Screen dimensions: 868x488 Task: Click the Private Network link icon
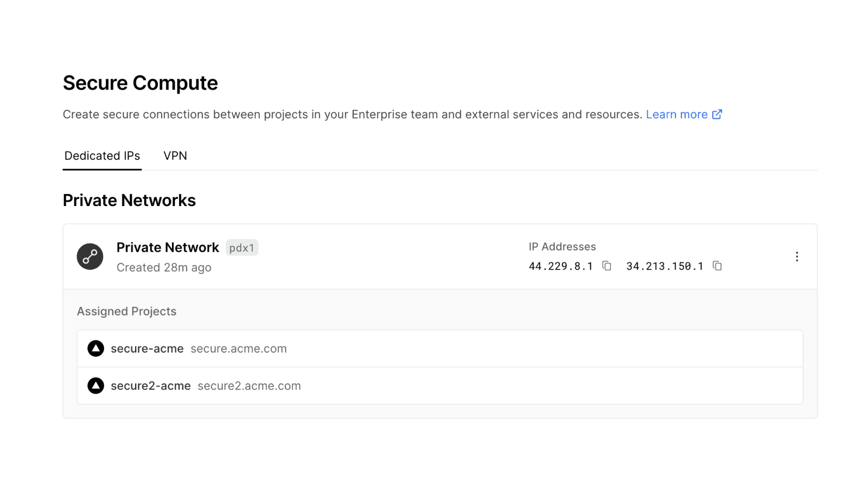pyautogui.click(x=90, y=256)
